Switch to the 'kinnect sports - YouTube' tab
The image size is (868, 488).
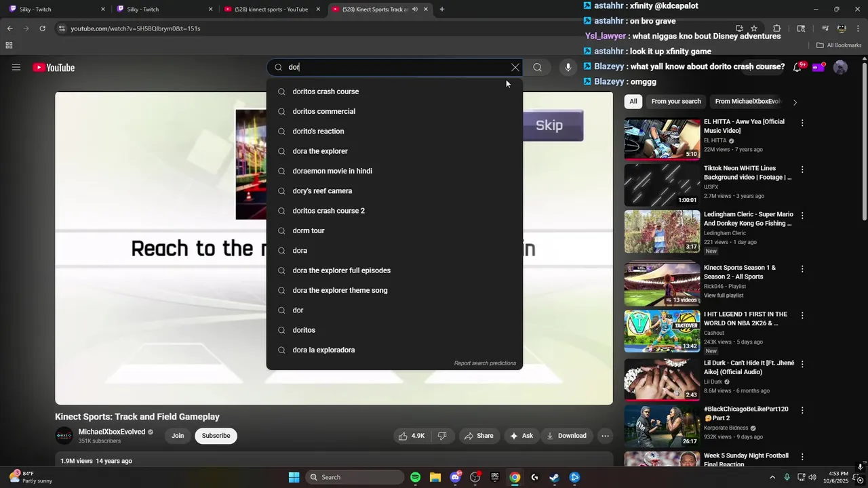click(273, 9)
